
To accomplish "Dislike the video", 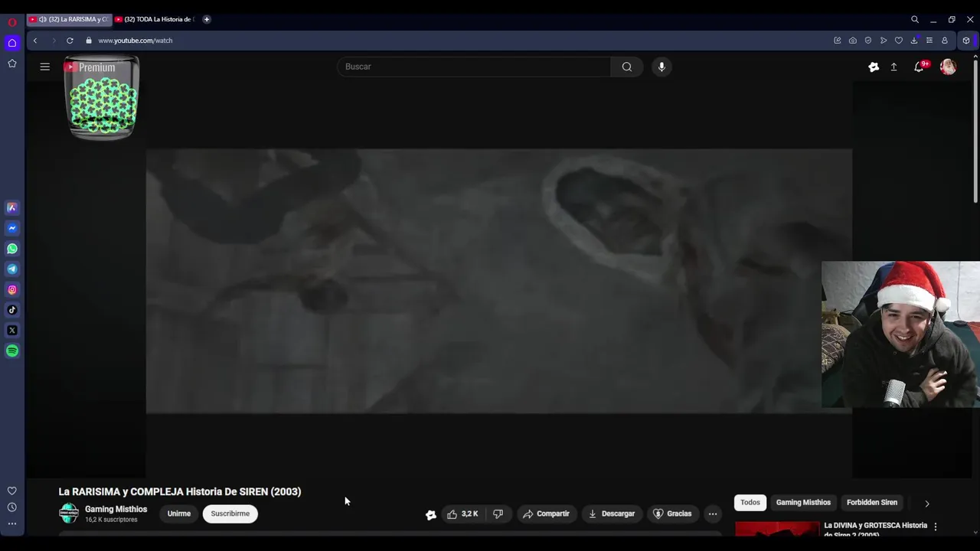I will [x=498, y=514].
